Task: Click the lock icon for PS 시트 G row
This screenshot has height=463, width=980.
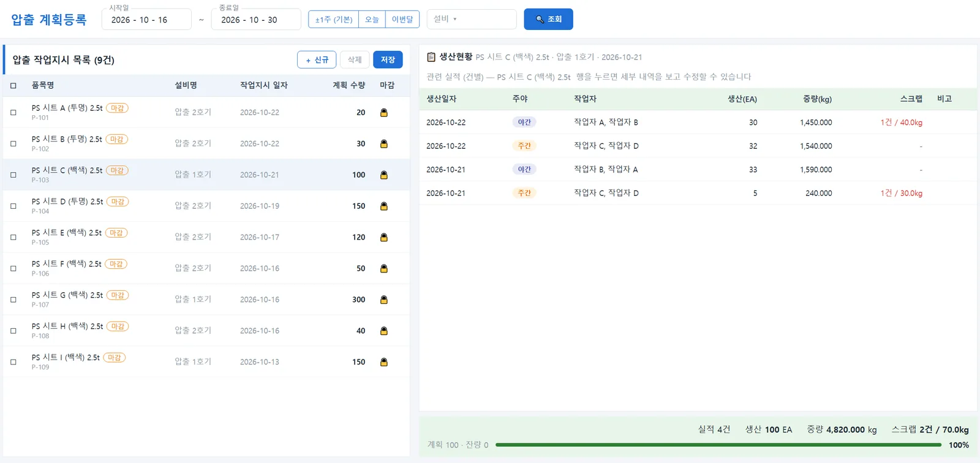Action: (384, 299)
